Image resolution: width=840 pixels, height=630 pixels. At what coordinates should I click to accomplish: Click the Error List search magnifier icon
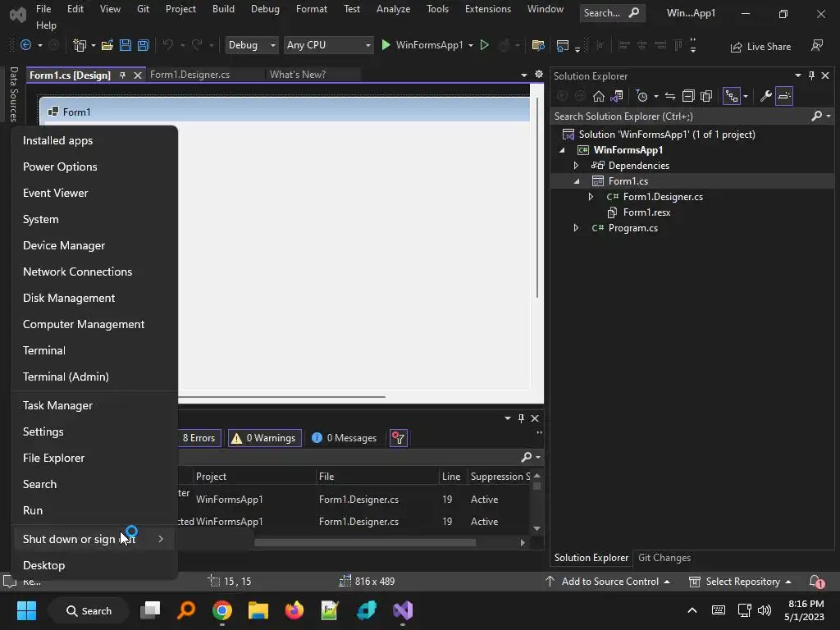click(x=527, y=457)
